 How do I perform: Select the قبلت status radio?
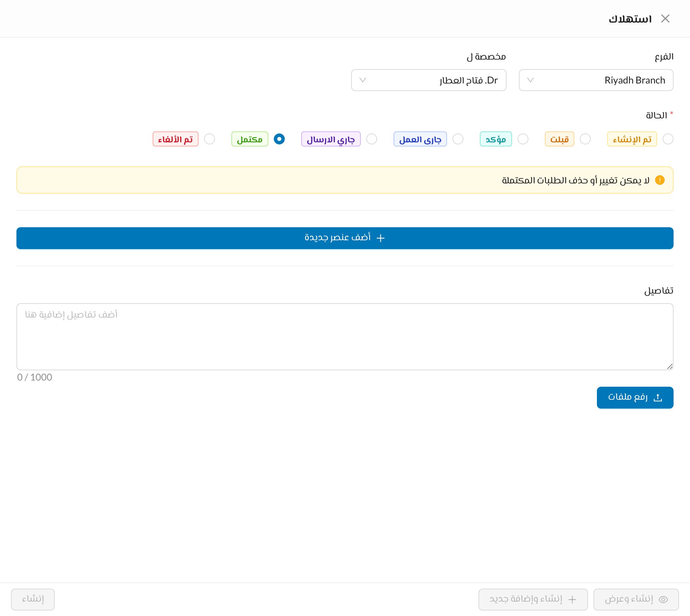pyautogui.click(x=585, y=139)
